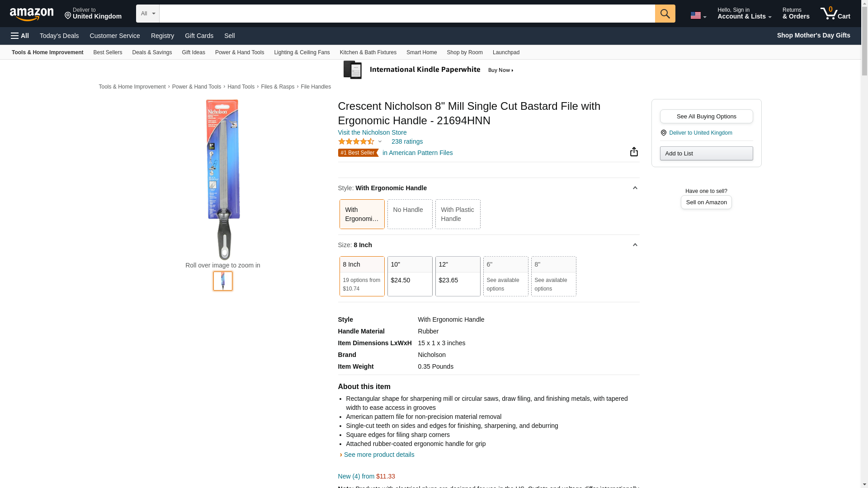Click See All Buying Options button
The height and width of the screenshot is (488, 868).
[x=706, y=117]
